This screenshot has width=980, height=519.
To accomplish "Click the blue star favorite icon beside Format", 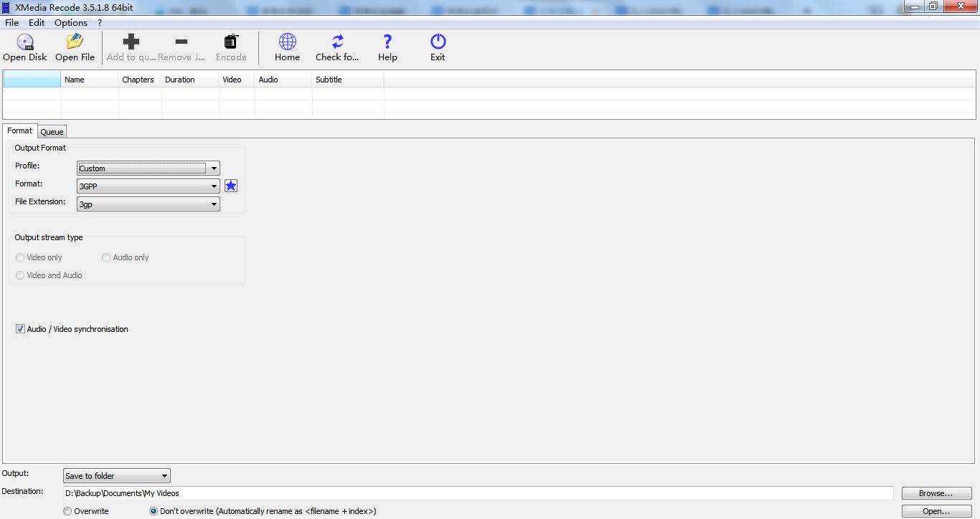I will click(231, 186).
